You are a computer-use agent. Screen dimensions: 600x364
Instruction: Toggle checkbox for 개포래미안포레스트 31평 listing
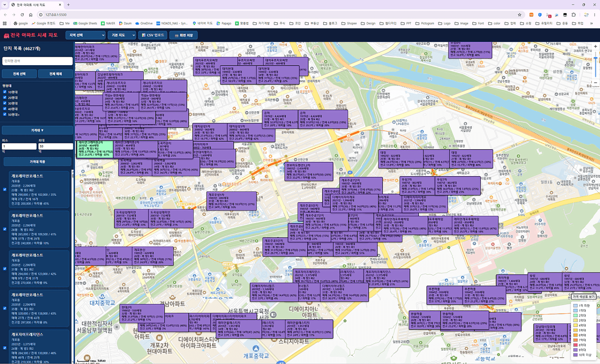[5, 269]
